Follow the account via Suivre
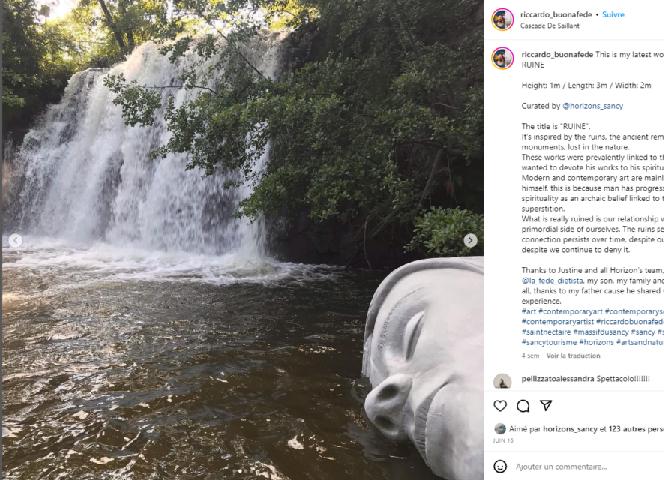 tap(613, 15)
